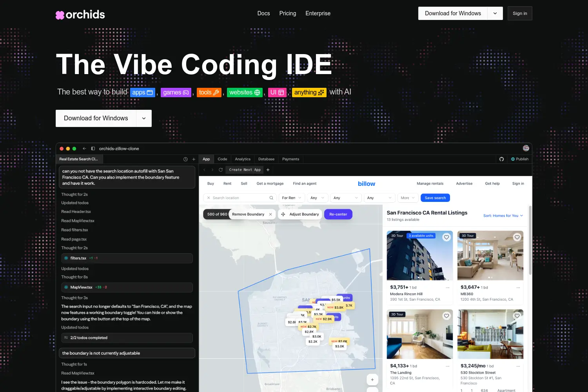Open more options for MB360 listing
Viewport: 588px width, 392px height.
click(x=518, y=288)
